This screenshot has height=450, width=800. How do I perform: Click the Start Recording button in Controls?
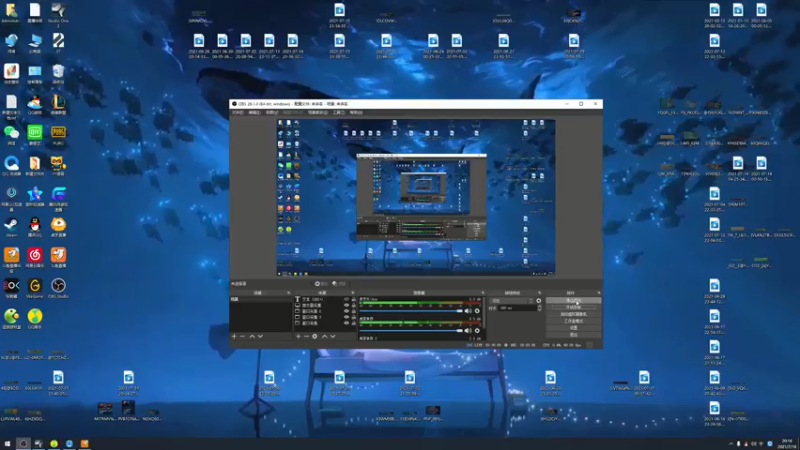point(573,307)
